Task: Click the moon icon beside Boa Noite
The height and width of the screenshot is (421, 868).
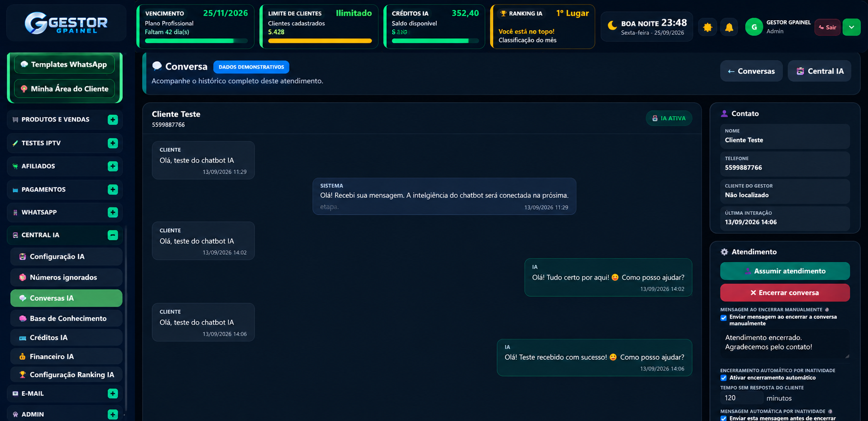Action: pos(612,25)
